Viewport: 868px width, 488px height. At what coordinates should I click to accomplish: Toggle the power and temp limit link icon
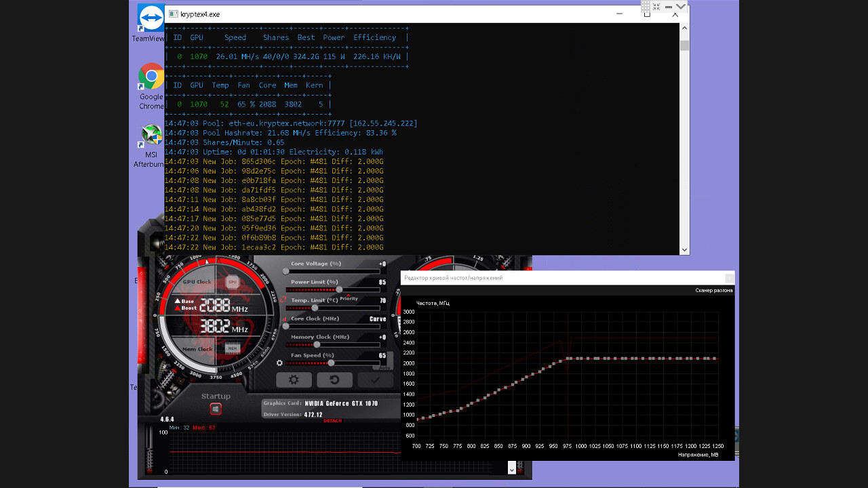point(283,299)
